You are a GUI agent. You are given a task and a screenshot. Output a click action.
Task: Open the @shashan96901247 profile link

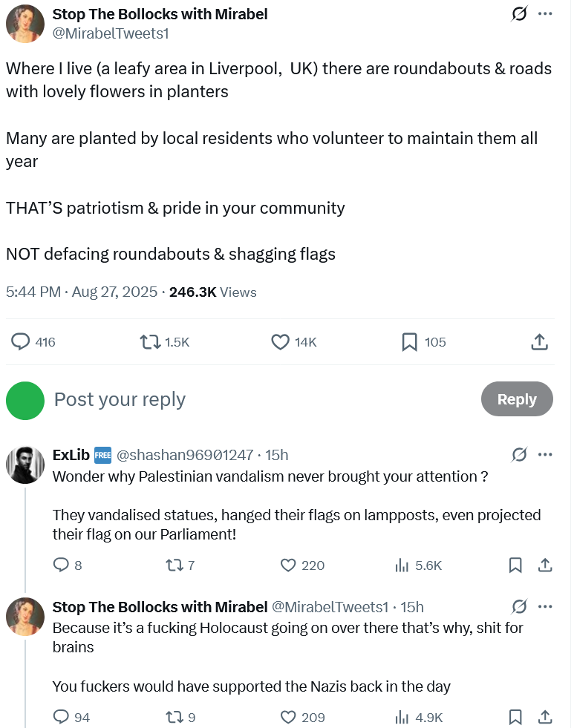pos(185,455)
